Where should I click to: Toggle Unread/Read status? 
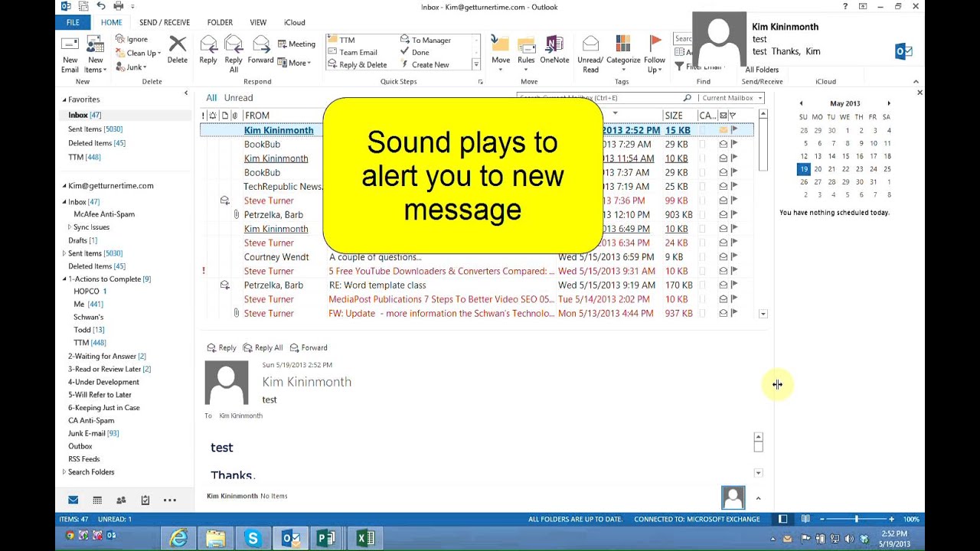590,54
